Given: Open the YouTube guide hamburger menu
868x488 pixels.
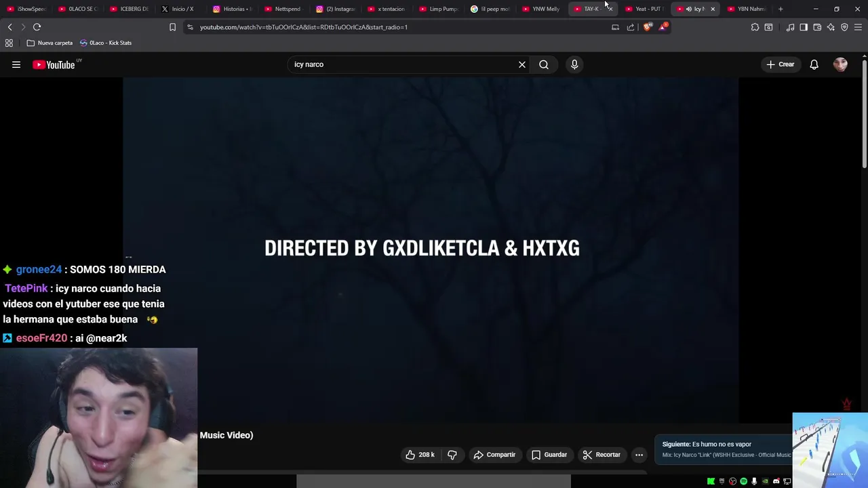Looking at the screenshot, I should [x=16, y=64].
